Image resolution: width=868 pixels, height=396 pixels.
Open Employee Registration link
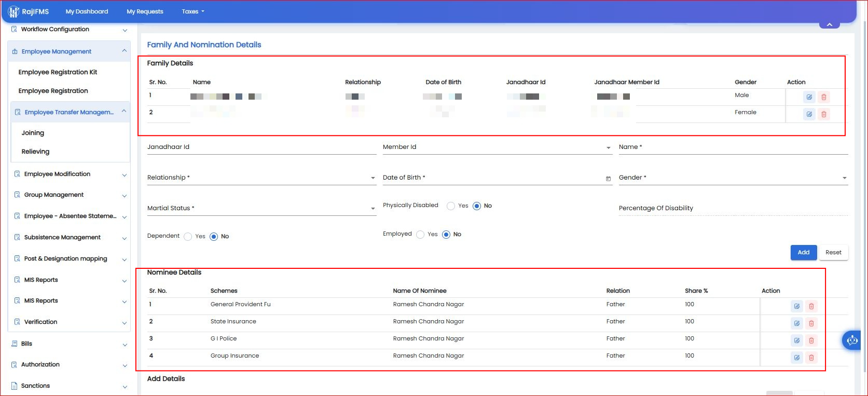53,91
